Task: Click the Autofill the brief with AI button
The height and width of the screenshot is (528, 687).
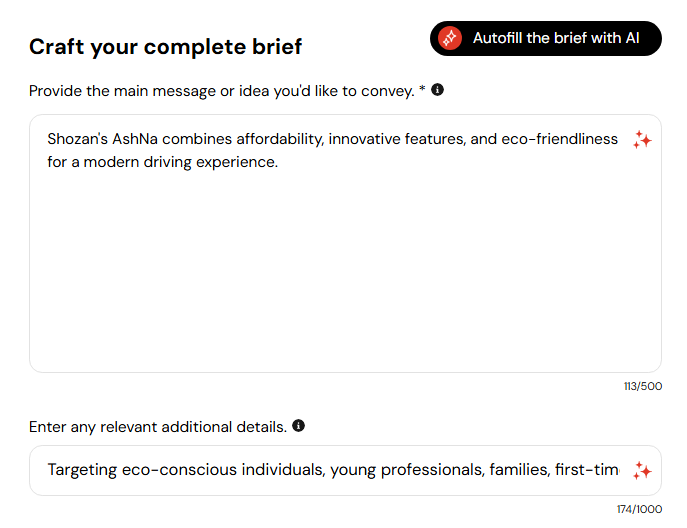Action: [x=546, y=38]
